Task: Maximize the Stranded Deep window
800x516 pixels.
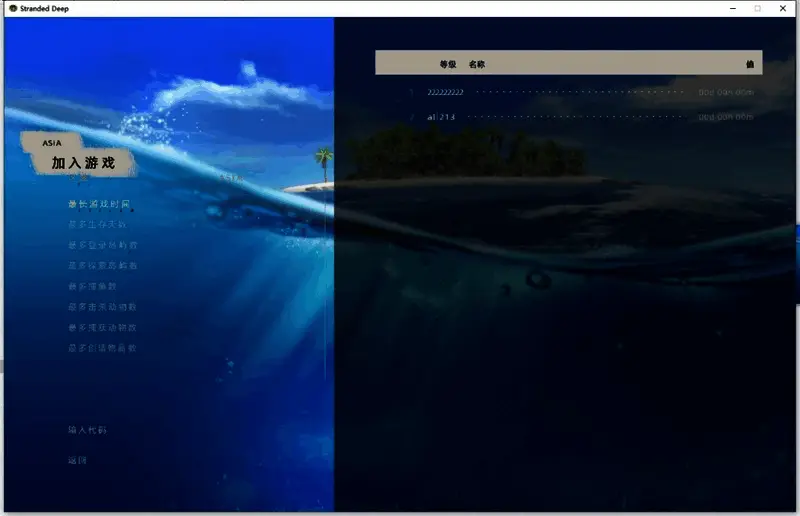Action: click(757, 8)
